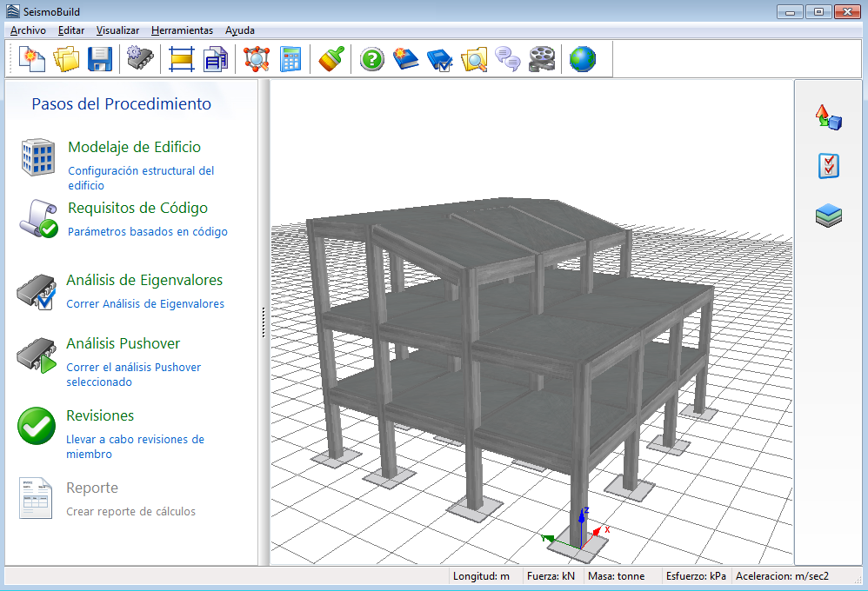
Task: Save project with the floppy disk icon
Action: point(100,59)
